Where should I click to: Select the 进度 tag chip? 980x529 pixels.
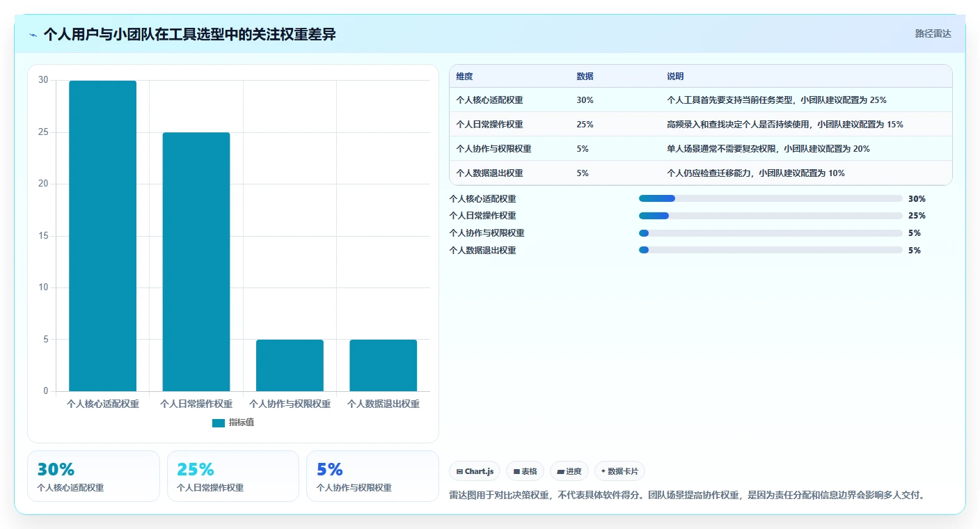[569, 471]
